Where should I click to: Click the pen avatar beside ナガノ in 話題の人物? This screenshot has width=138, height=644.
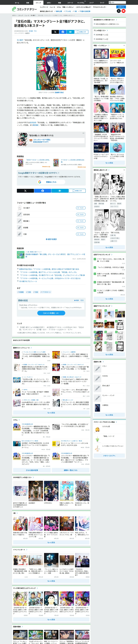coord(97,369)
